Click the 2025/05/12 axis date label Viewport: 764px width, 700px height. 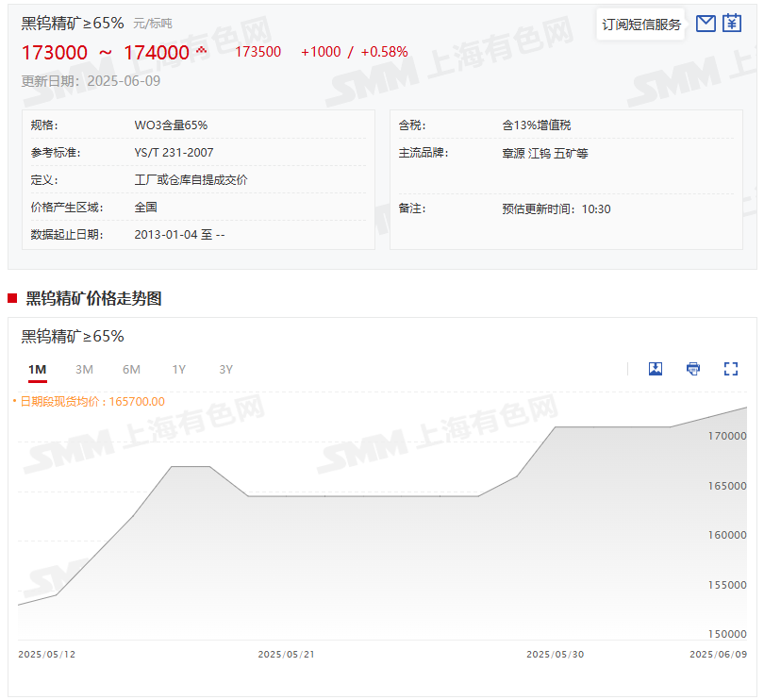tap(47, 654)
